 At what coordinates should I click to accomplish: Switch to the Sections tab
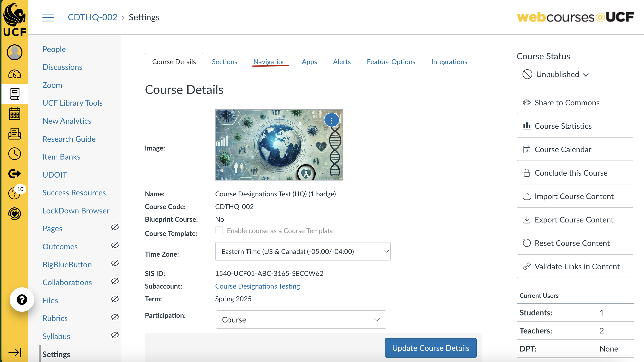click(x=224, y=62)
